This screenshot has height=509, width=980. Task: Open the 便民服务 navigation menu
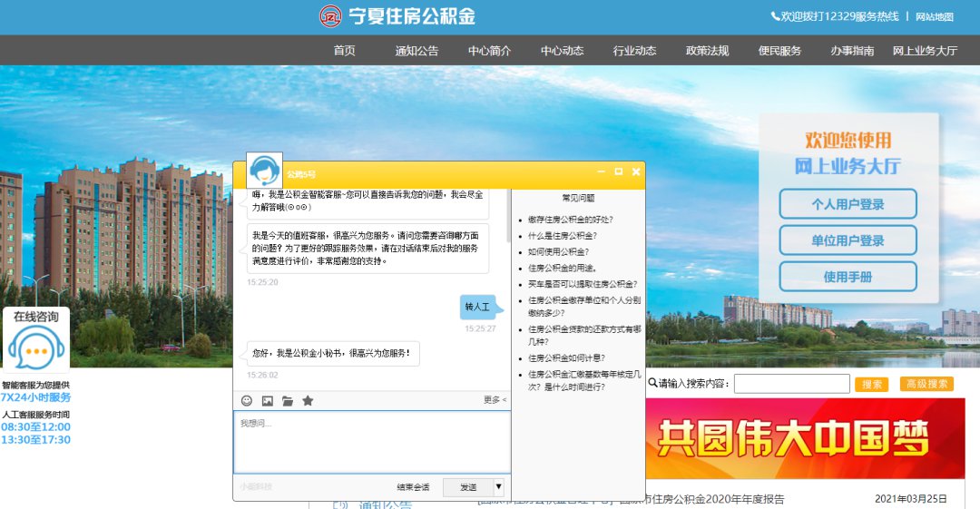[x=779, y=51]
